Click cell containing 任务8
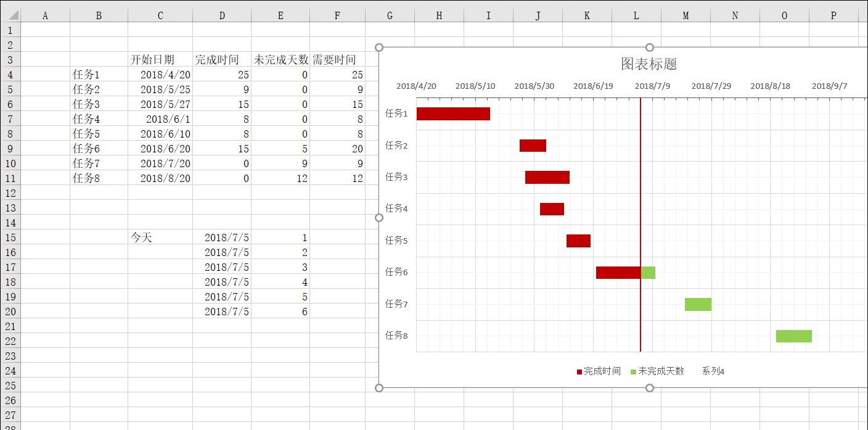The image size is (868, 430). pos(99,178)
